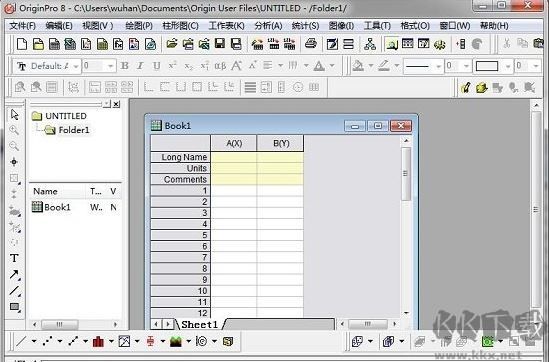Toggle Bold text formatting
This screenshot has height=362, width=549.
pos(124,66)
